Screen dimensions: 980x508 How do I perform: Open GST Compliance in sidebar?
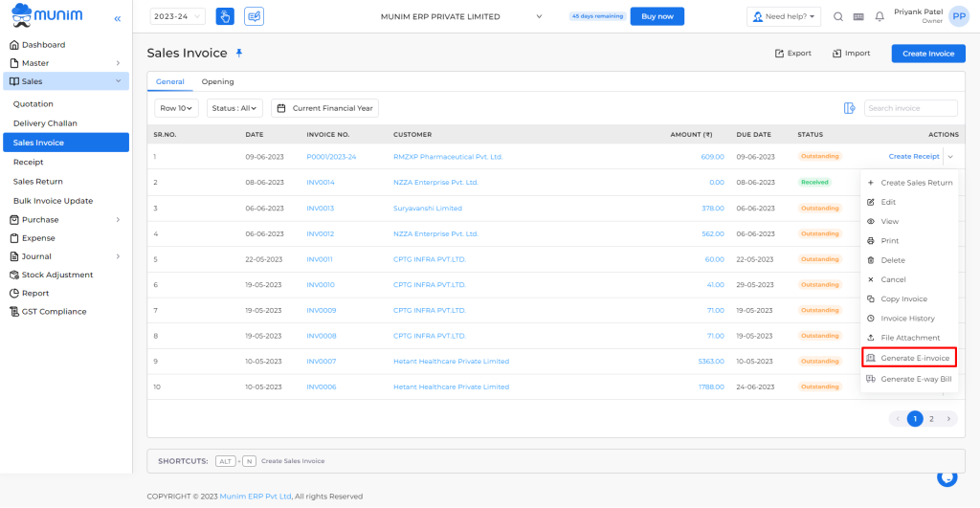coord(48,312)
